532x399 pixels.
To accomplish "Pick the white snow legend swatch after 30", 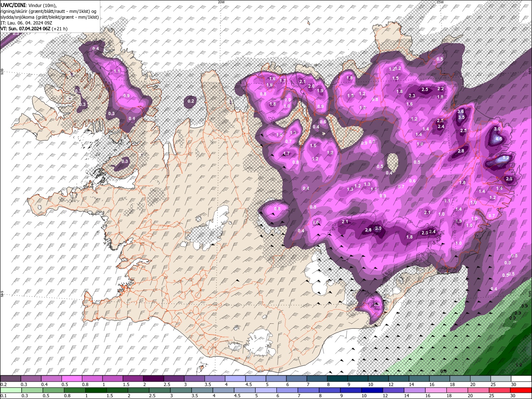I will tap(521, 379).
